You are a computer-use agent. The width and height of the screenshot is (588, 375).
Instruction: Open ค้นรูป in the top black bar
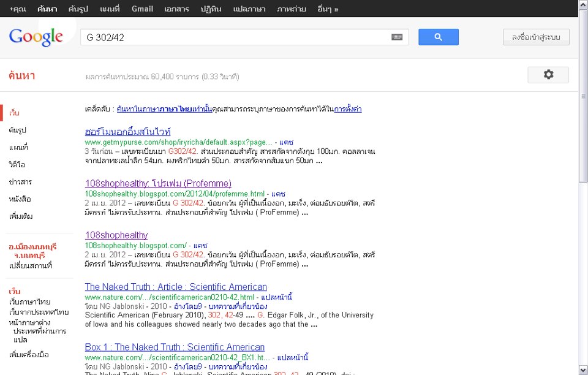coord(78,9)
